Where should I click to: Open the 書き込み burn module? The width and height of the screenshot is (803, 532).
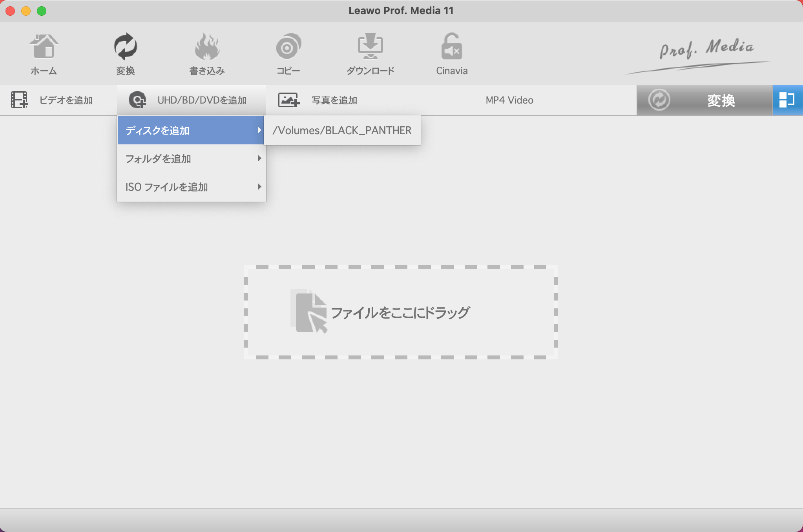(207, 54)
